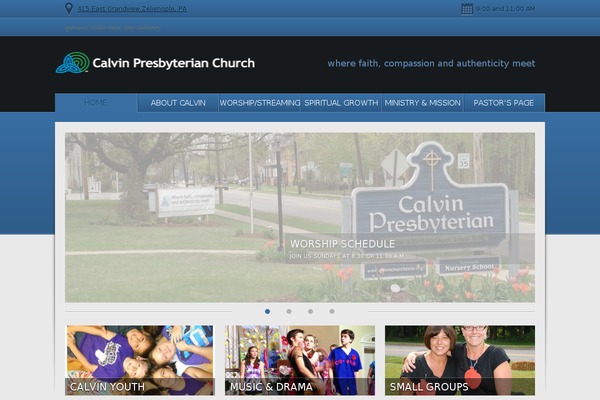Viewport: 600px width, 400px height.
Task: Open the PASTOR'S PAGE menu
Action: 504,103
